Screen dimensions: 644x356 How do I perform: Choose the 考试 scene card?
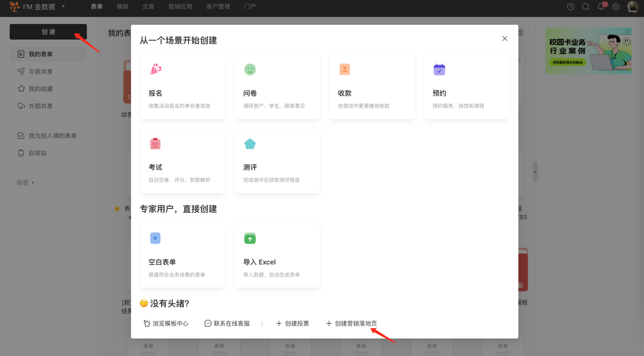(x=182, y=161)
